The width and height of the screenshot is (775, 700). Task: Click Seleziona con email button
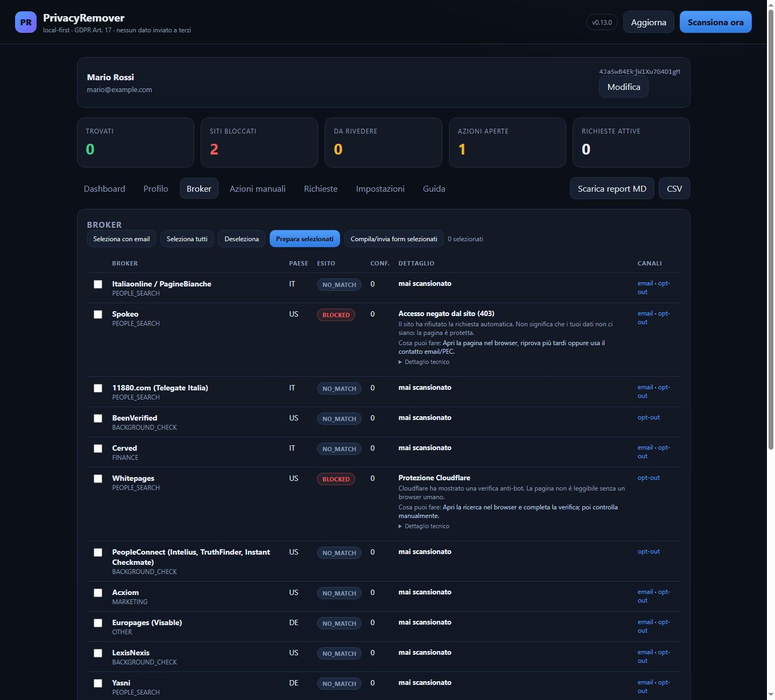(122, 239)
